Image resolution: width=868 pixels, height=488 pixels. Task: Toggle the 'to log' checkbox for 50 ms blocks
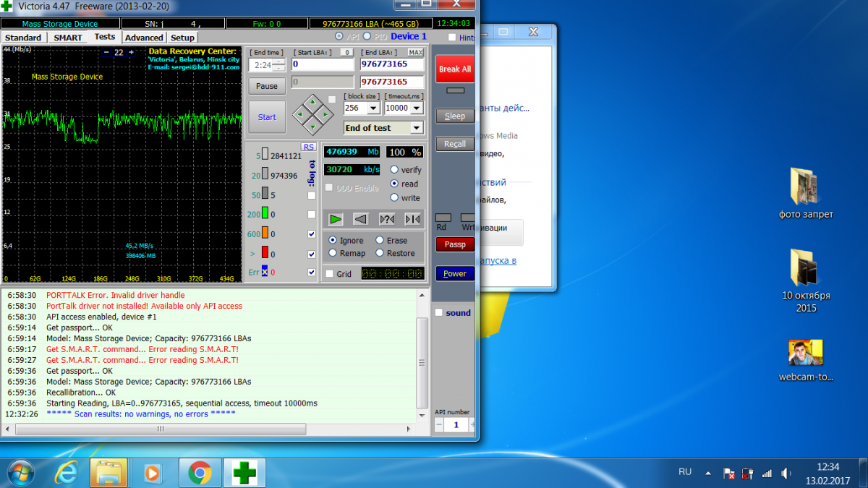[x=312, y=195]
